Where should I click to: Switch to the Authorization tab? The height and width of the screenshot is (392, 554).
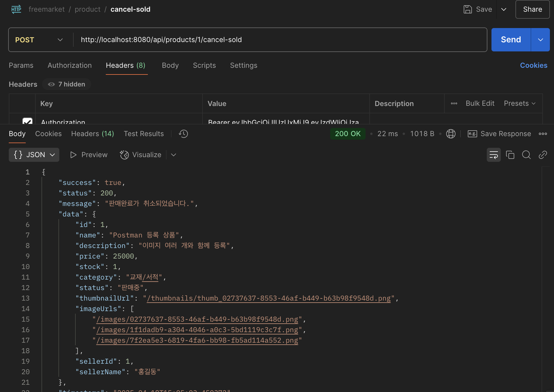point(70,65)
